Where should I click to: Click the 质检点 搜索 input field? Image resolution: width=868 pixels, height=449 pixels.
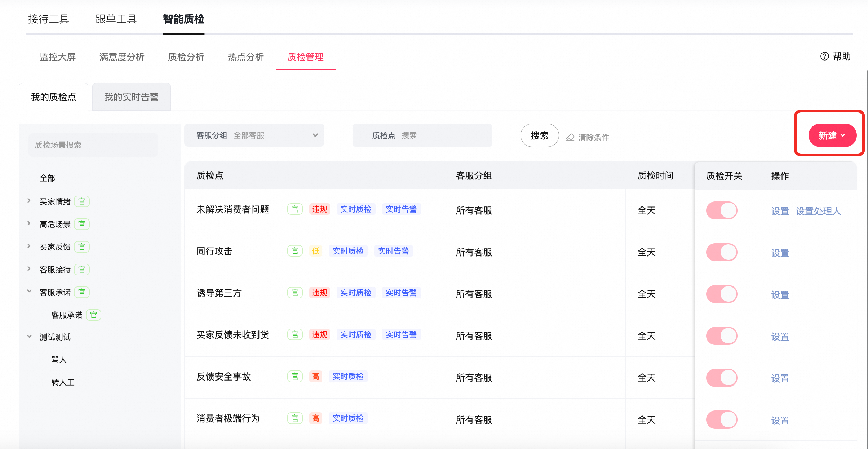422,135
